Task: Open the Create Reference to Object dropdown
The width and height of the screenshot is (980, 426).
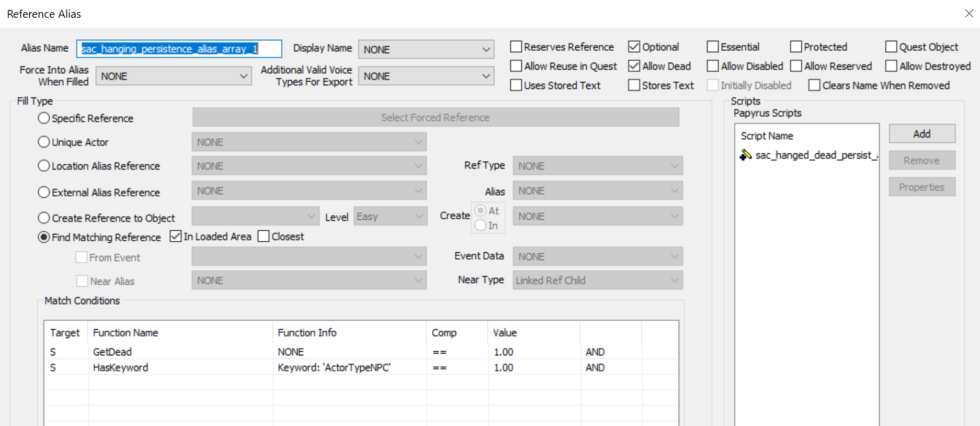Action: tap(255, 216)
